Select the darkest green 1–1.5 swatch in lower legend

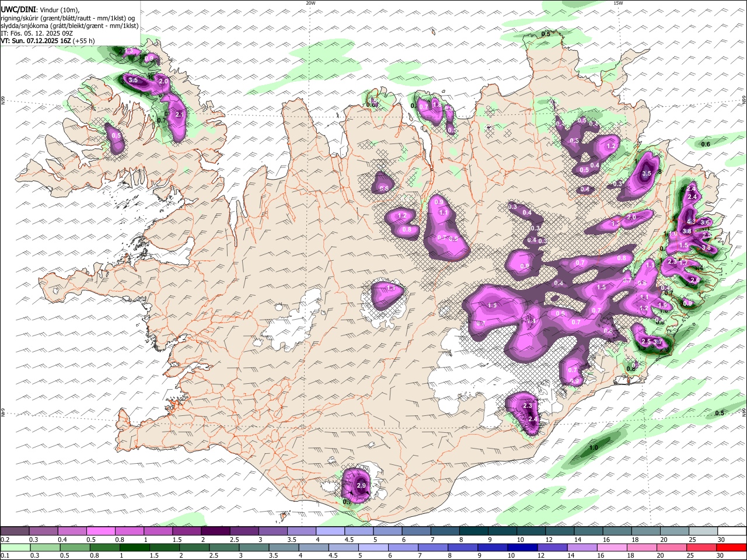pos(135,548)
